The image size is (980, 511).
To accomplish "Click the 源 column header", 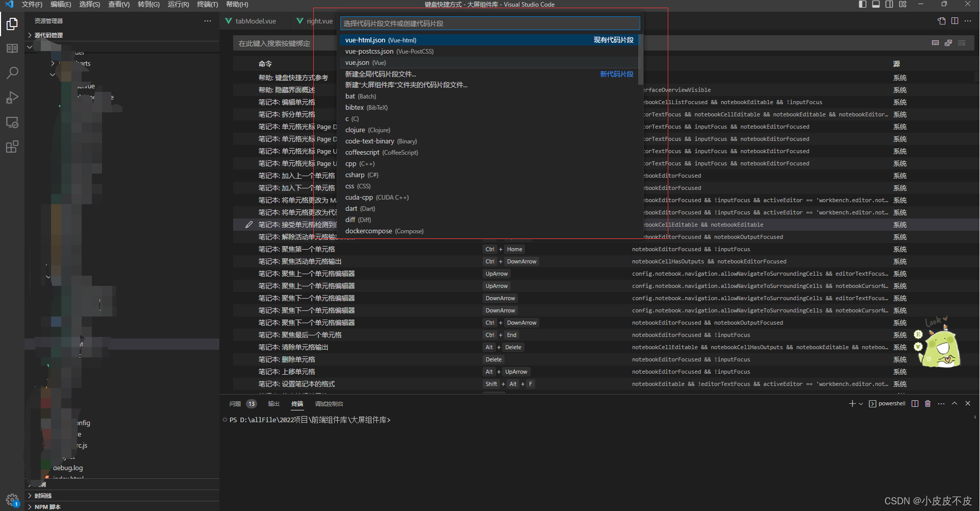I will click(896, 64).
